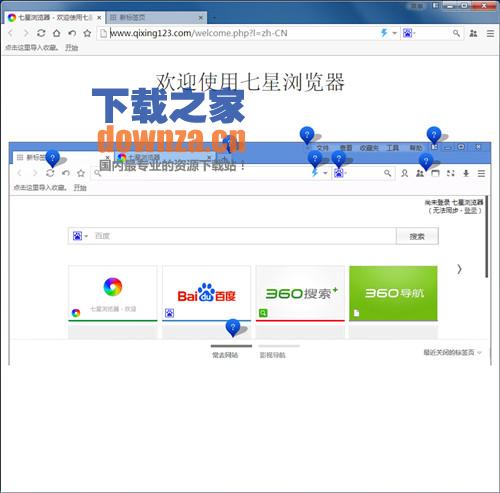Screen dimensions: 500x493
Task: Click the lightning speed mode icon
Action: (384, 33)
